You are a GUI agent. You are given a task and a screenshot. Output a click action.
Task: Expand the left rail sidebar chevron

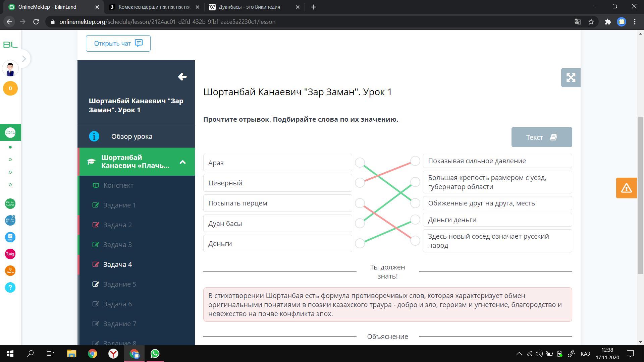23,59
